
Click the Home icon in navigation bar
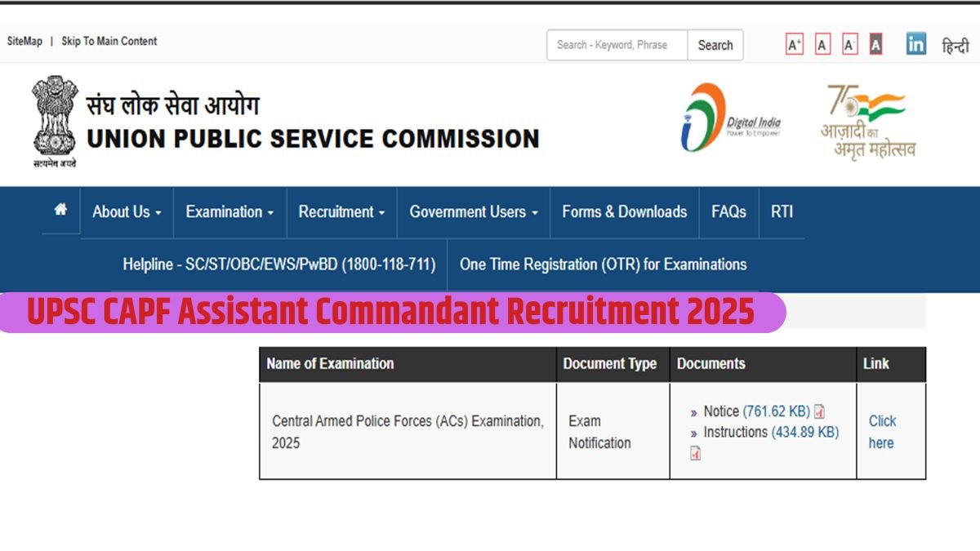(x=59, y=211)
